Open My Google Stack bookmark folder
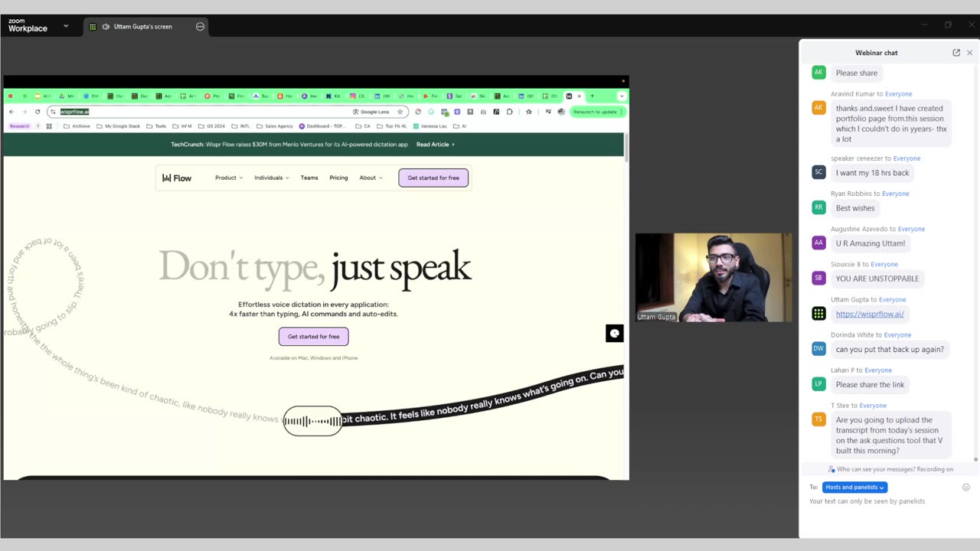Screen dimensions: 980x551 118,126
